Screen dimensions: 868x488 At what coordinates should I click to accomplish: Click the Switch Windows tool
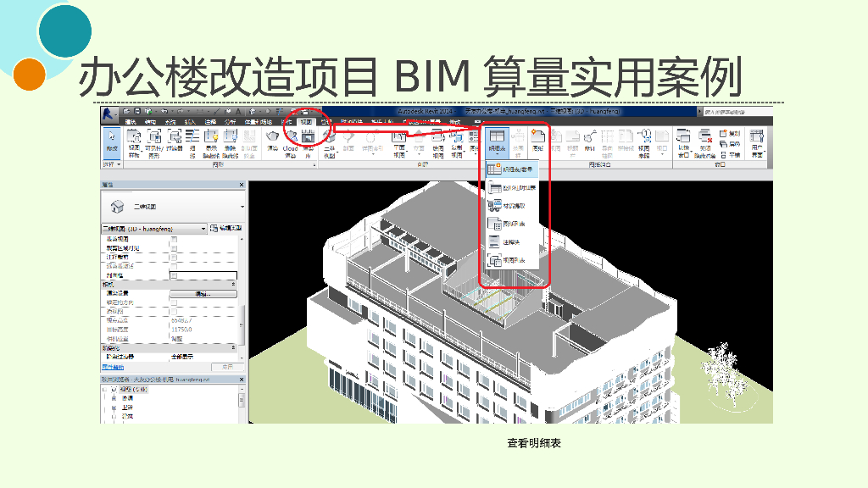click(684, 142)
